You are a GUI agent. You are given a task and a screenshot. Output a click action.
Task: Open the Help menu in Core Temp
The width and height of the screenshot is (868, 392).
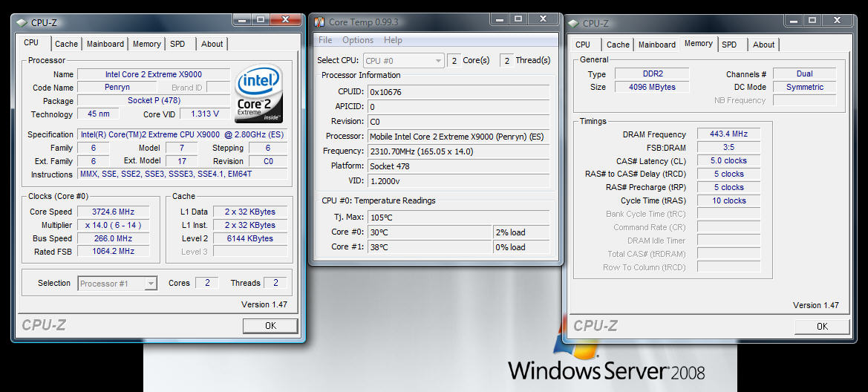(393, 40)
